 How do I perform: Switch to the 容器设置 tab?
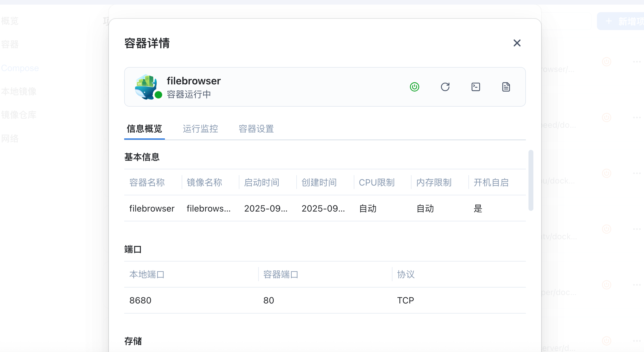coord(256,129)
